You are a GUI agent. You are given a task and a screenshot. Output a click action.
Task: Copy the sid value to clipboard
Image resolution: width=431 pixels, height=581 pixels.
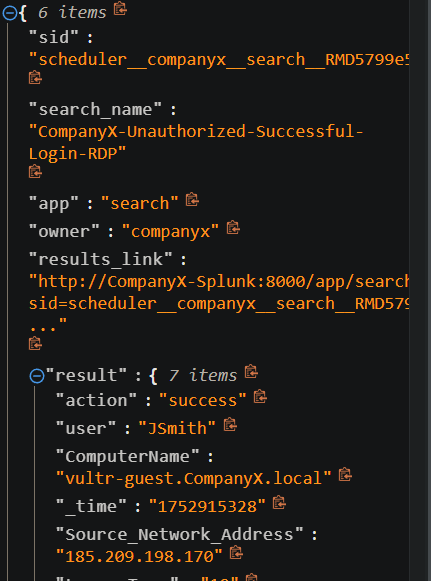coord(35,78)
